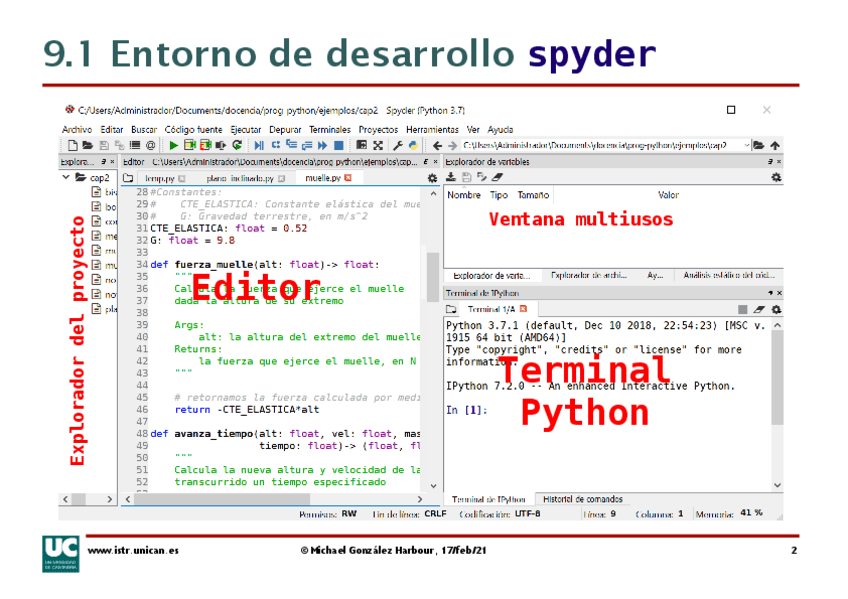This screenshot has height=599, width=848.
Task: Collapse the cap2 project folder
Action: click(x=67, y=178)
